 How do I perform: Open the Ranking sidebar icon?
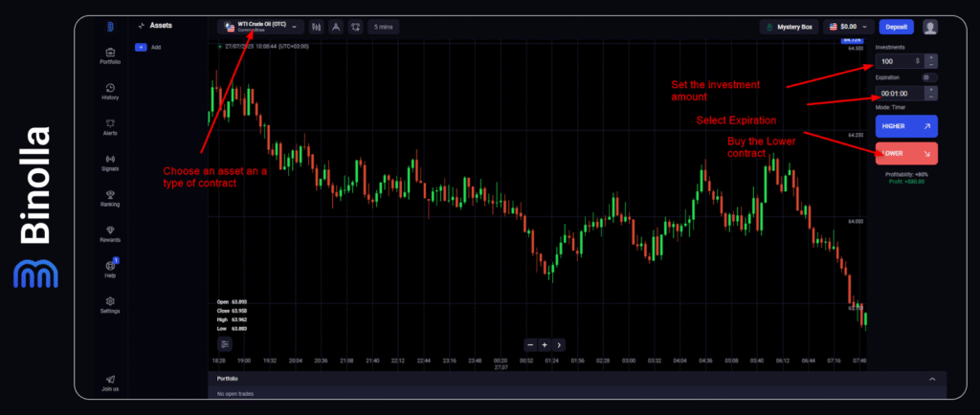pos(110,196)
